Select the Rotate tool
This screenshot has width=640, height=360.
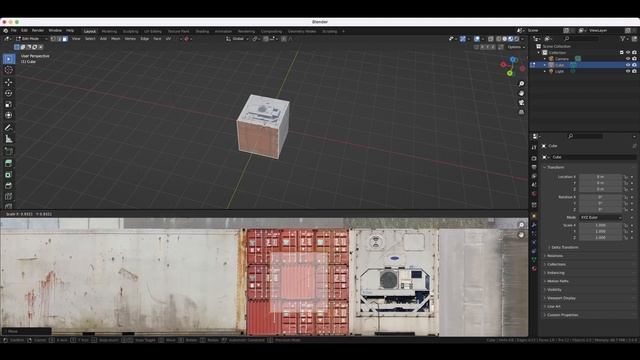pos(9,93)
